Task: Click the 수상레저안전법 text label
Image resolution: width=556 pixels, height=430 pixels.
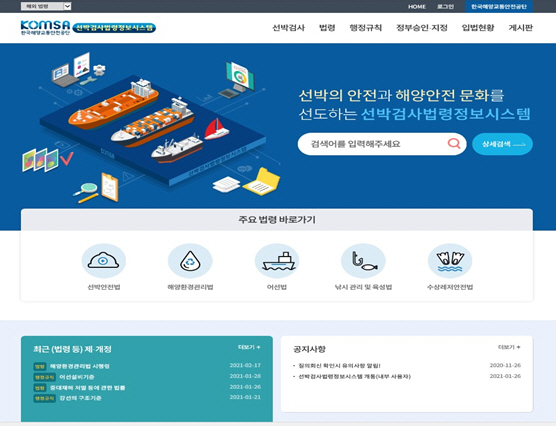Action: 450,287
